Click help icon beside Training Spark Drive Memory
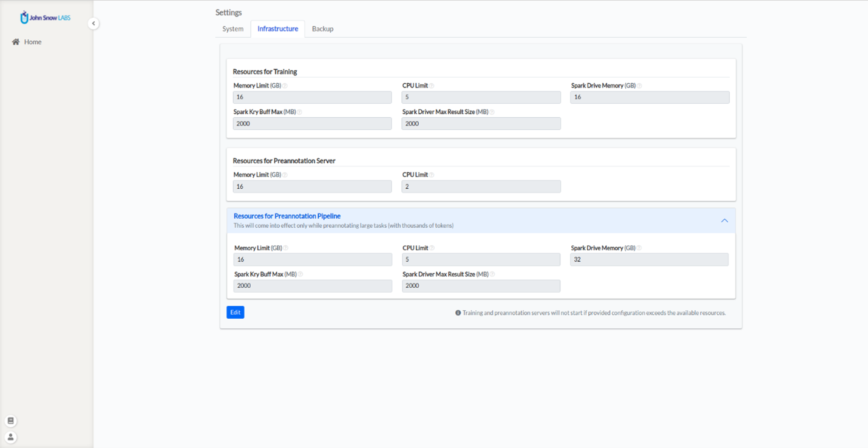This screenshot has height=448, width=868. [x=640, y=86]
